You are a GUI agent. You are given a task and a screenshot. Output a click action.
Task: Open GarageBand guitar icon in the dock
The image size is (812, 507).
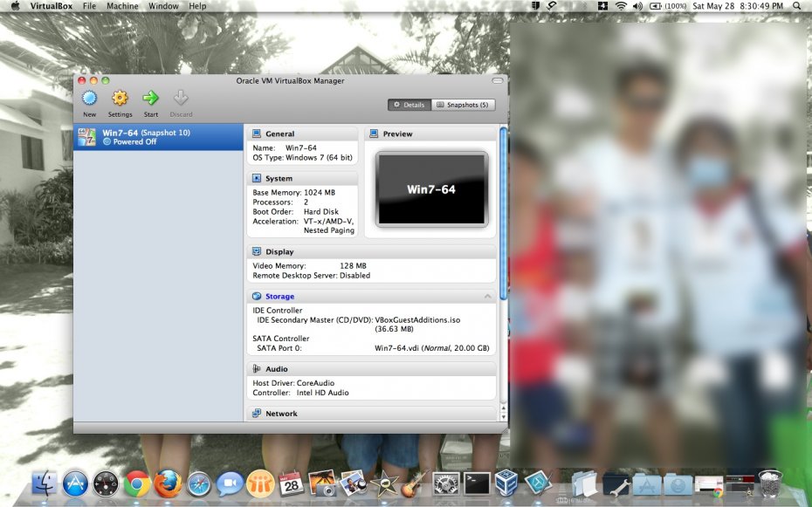pos(414,483)
